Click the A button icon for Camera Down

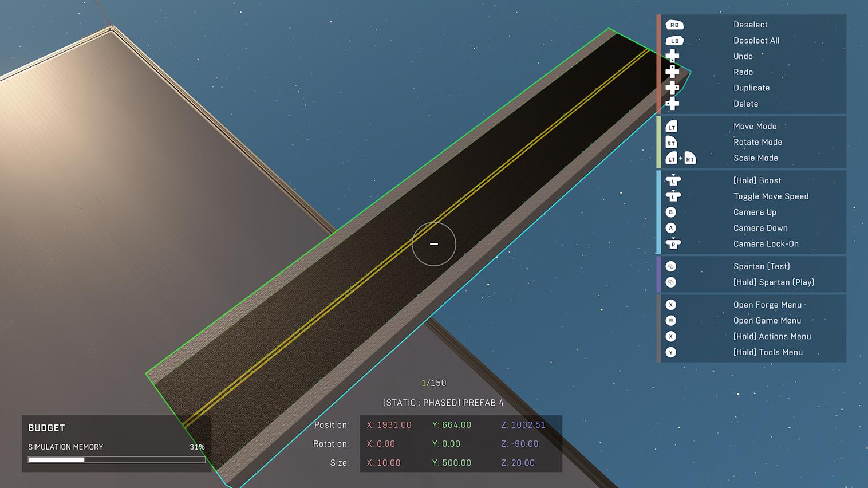pyautogui.click(x=671, y=228)
